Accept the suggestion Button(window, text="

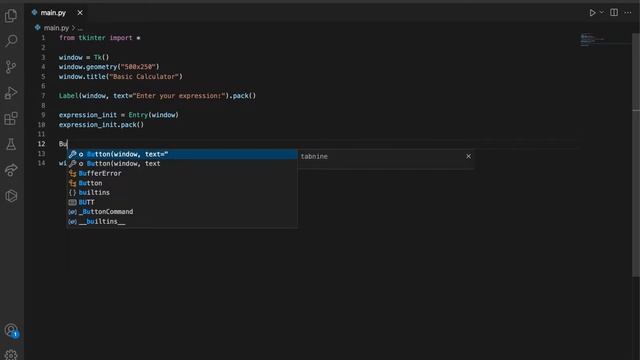point(182,154)
